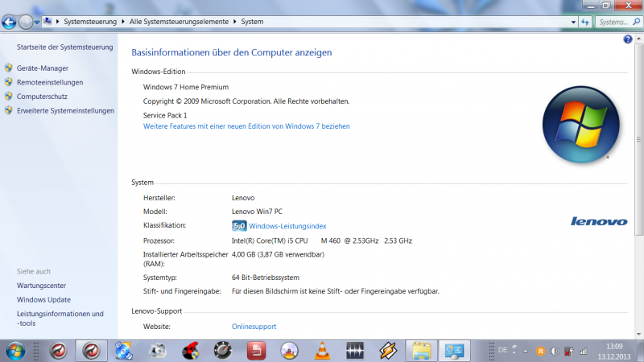Click the 5,0 rating badge
Viewport: 644px width, 362px height.
click(239, 226)
